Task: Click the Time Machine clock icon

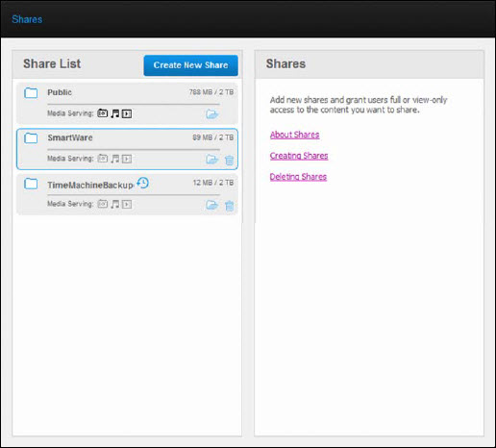Action: [x=142, y=183]
